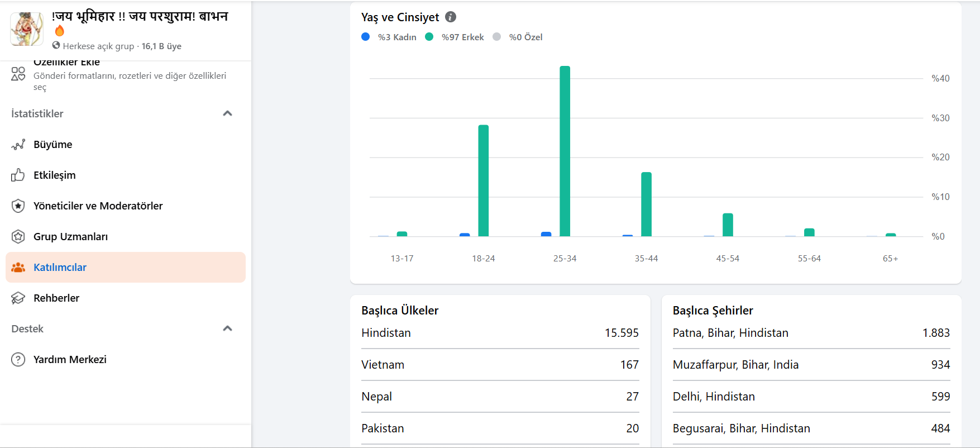This screenshot has width=980, height=448.
Task: Click the green 35-44 bar
Action: click(x=647, y=204)
